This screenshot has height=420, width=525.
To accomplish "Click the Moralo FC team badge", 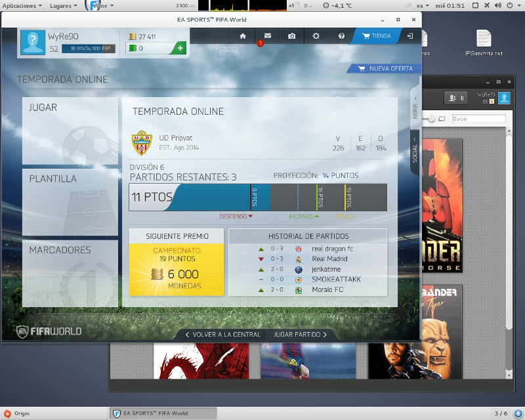I will 299,289.
